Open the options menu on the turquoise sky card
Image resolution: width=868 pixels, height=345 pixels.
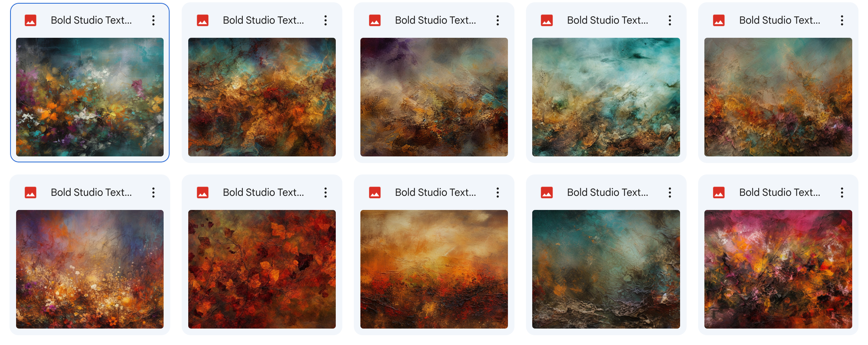pos(670,20)
